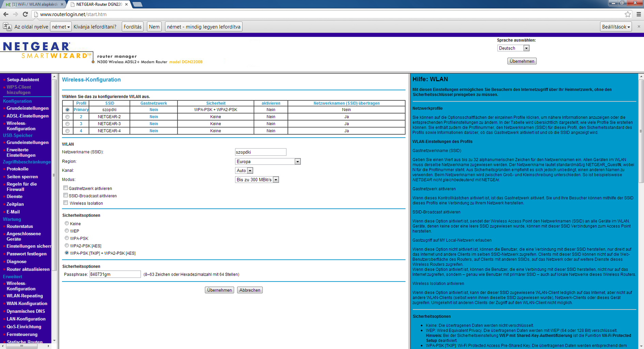Open Angeschlossene Geräte menu item
The height and width of the screenshot is (349, 644).
pos(24,236)
